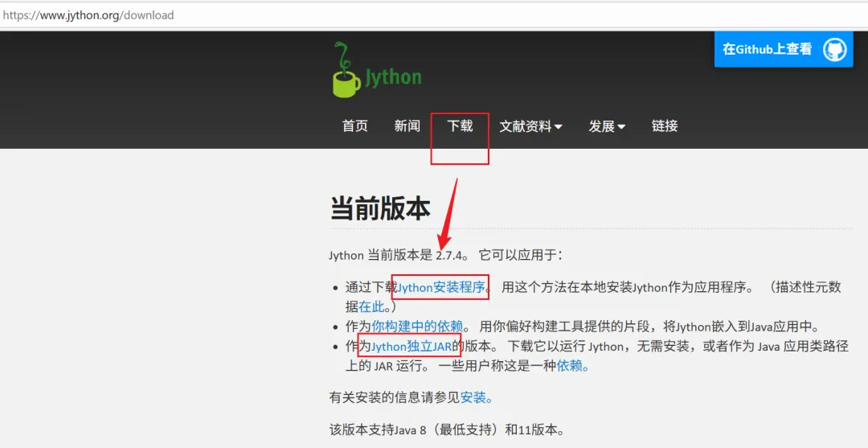Click the Jython coffee cup logo

(377, 70)
